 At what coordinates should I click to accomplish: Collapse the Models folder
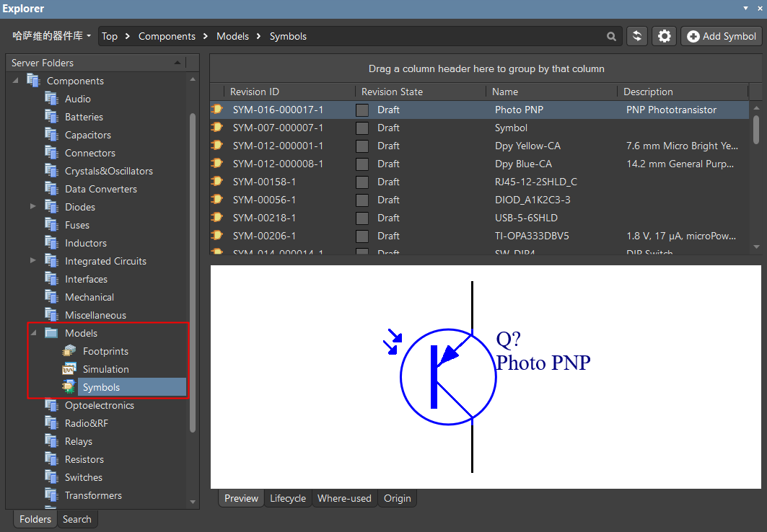click(34, 333)
